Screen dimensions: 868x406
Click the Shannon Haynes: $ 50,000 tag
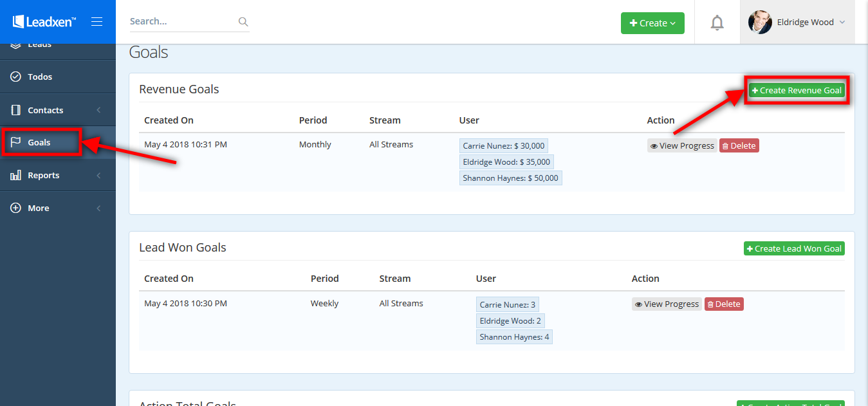[x=511, y=178]
